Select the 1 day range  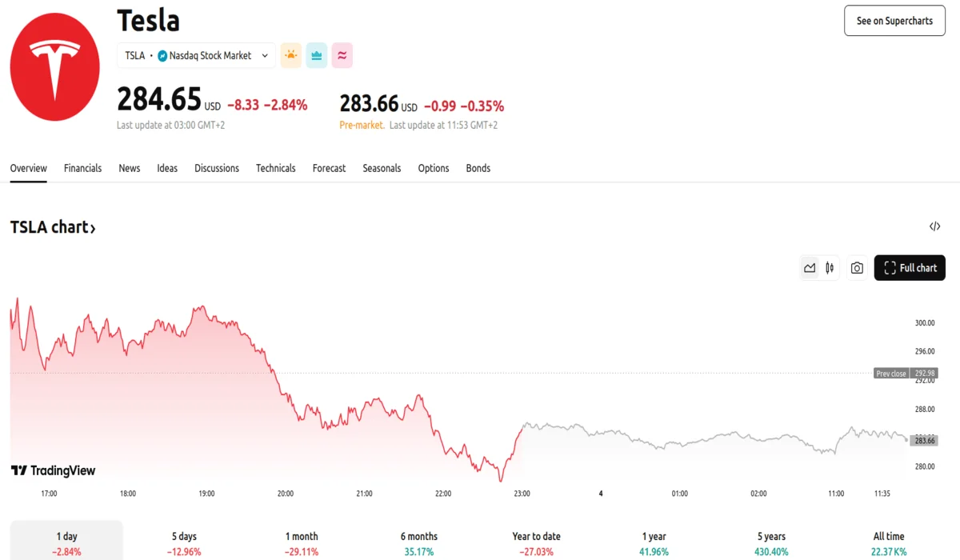click(x=66, y=542)
